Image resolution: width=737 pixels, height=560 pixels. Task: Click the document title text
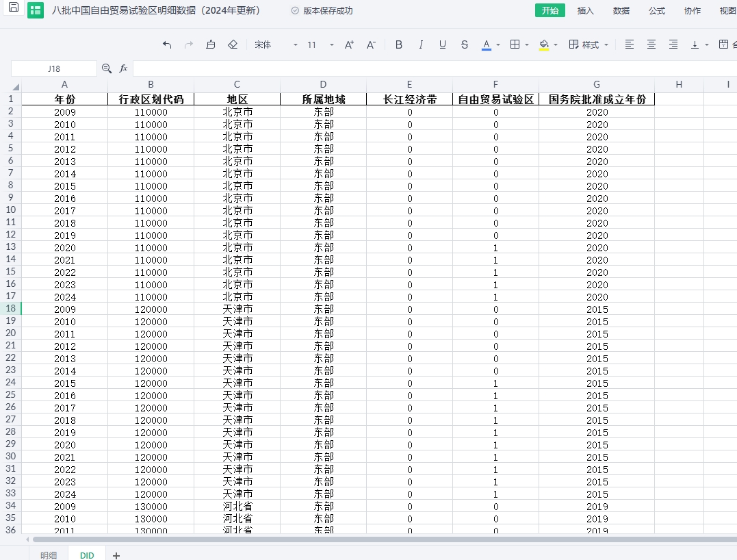point(156,10)
